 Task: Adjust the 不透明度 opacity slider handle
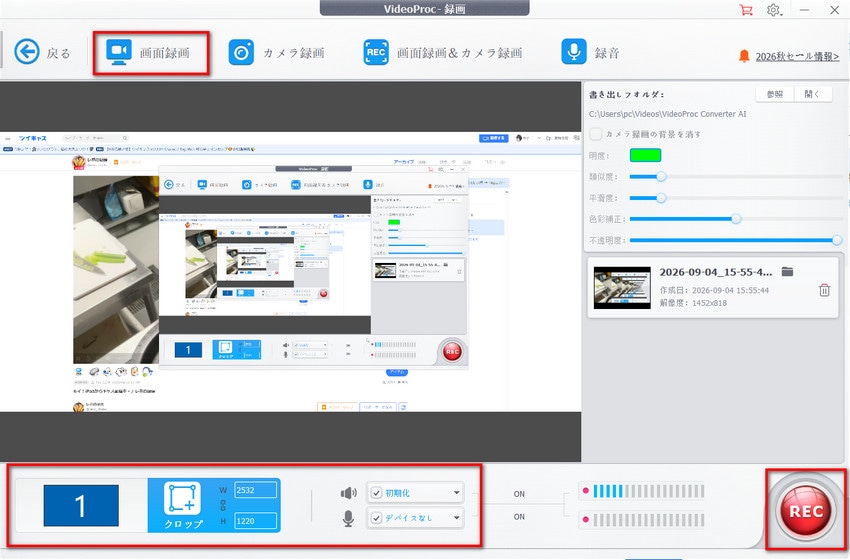[837, 240]
